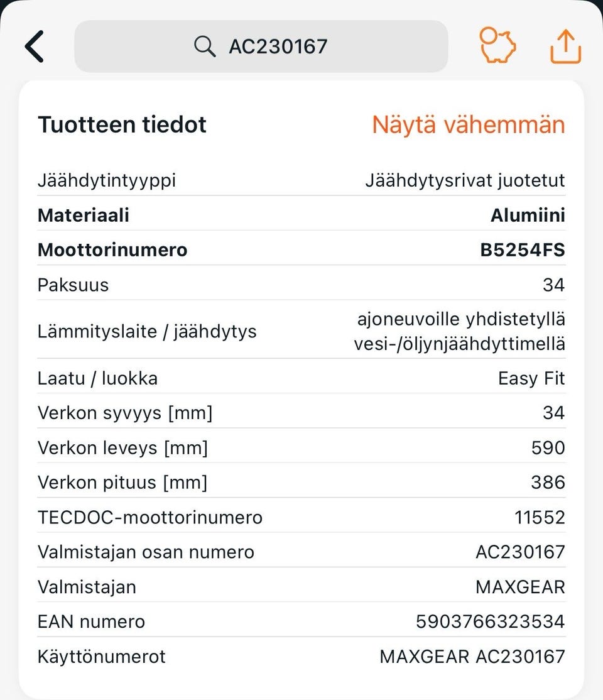603x700 pixels.
Task: Tap the Materiaali Alumiini row
Action: (x=301, y=215)
